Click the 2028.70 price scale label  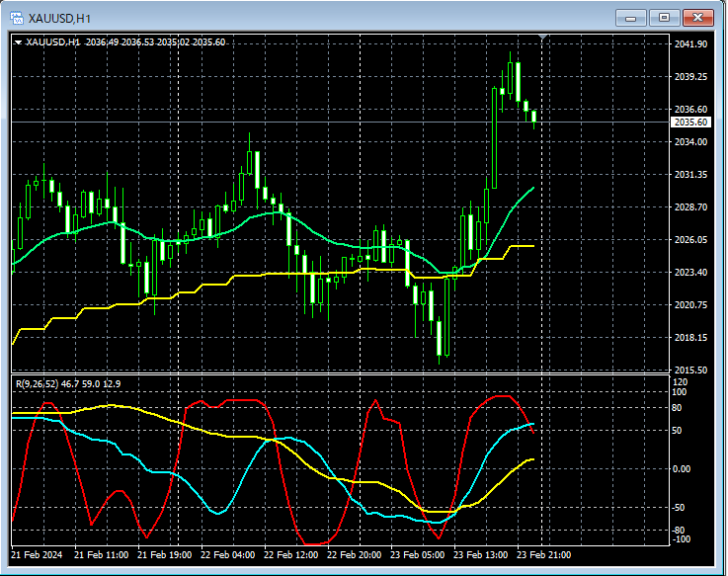pos(689,206)
